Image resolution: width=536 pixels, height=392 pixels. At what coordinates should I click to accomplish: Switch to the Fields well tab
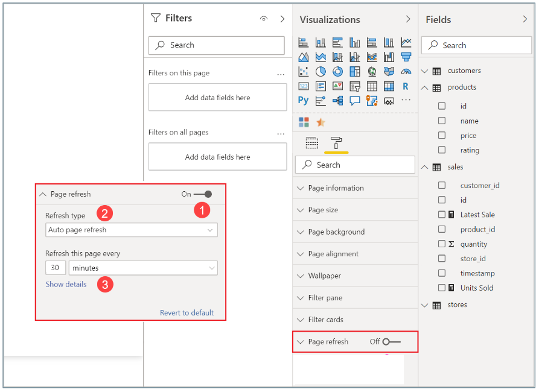(x=311, y=143)
